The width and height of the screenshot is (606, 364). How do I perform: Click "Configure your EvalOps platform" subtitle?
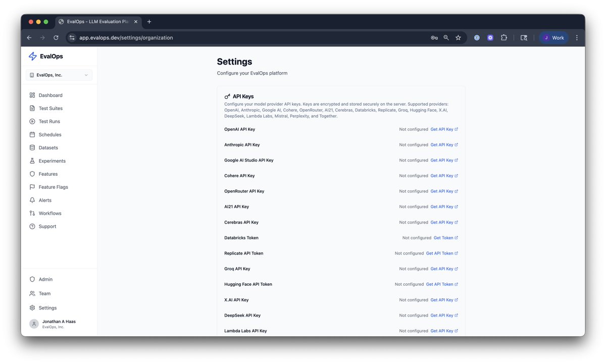252,73
